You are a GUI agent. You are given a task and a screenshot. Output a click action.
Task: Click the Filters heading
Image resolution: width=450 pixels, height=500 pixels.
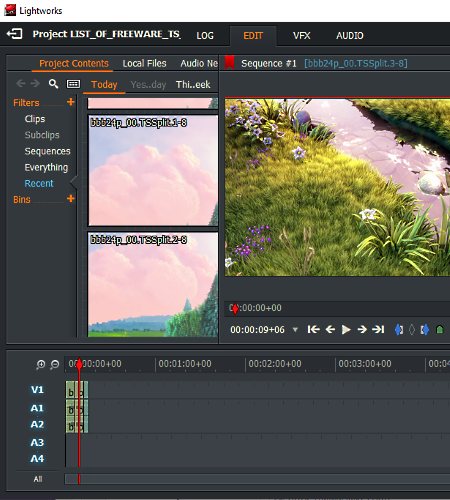(26, 103)
